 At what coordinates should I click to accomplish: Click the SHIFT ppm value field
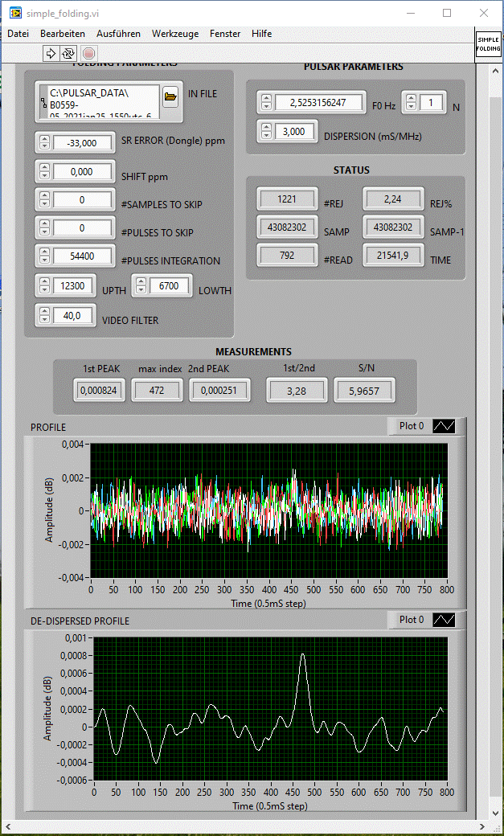(83, 172)
